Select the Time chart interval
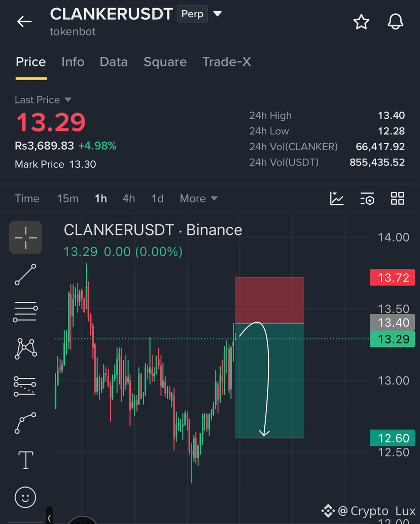The height and width of the screenshot is (524, 420). [27, 198]
